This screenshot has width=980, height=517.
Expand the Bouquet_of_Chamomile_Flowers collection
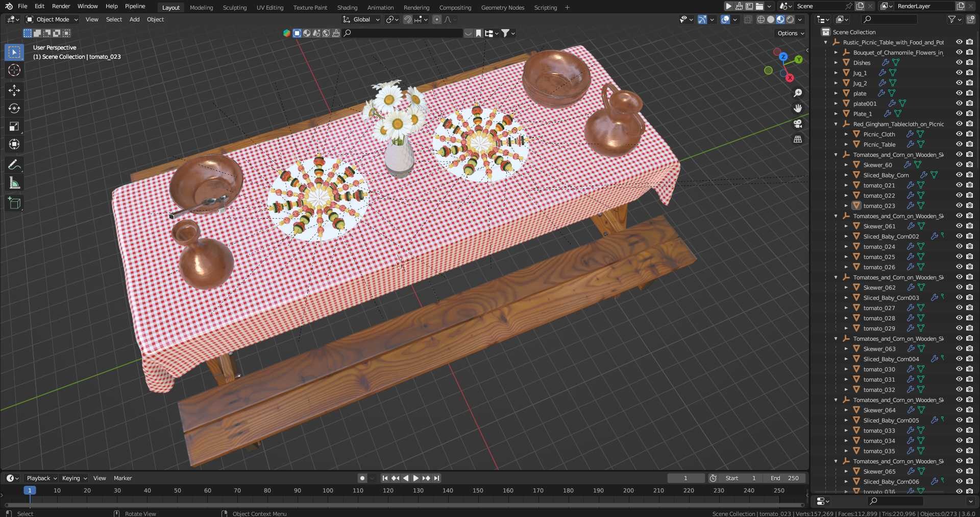(x=836, y=53)
